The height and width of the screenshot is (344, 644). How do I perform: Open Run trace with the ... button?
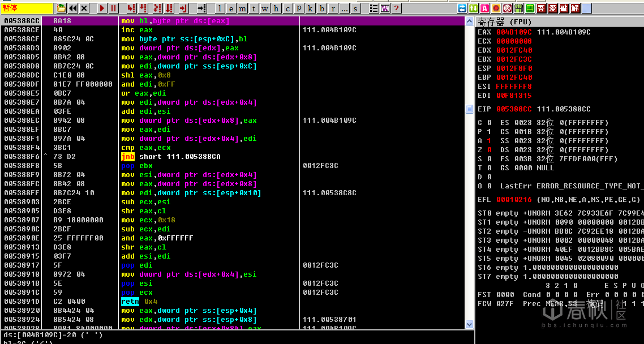pos(344,8)
